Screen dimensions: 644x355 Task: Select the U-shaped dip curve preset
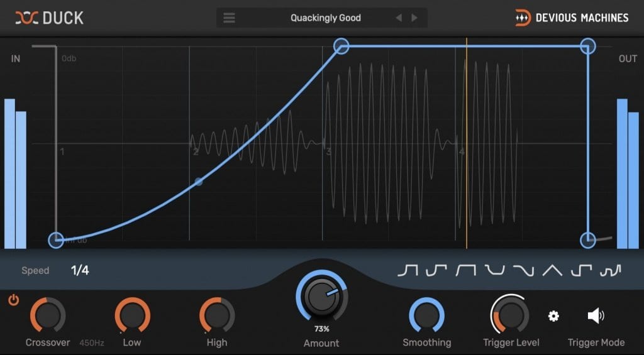[495, 270]
